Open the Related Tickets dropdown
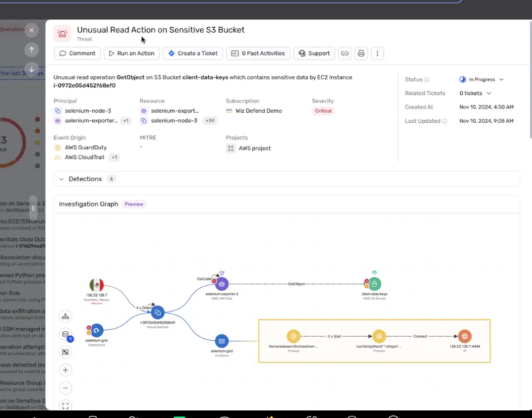 click(475, 93)
